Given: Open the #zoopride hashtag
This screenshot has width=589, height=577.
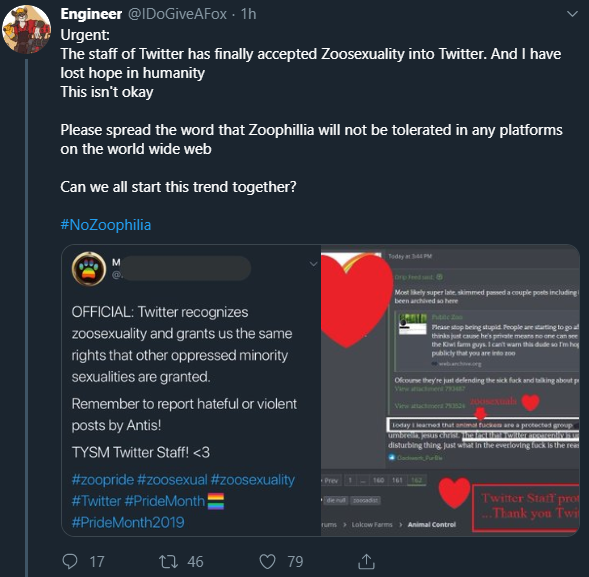Looking at the screenshot, I should click(x=103, y=480).
